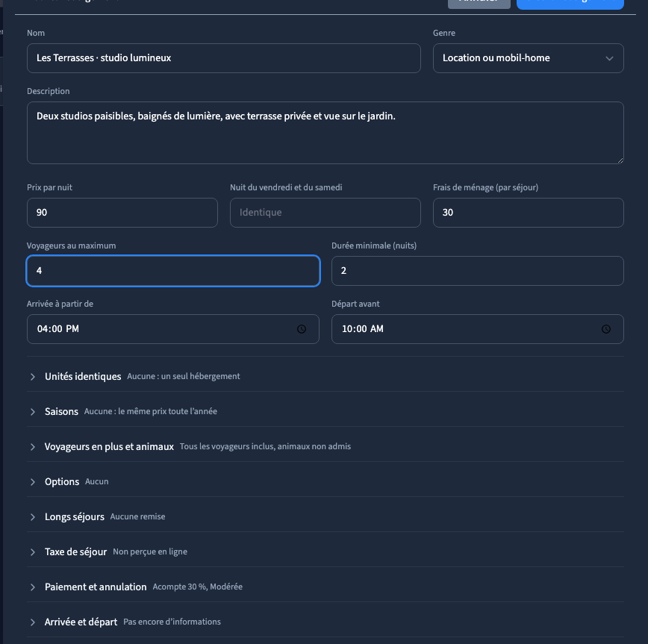Expand Voyageurs en plus et animaux
Viewport: 648px width, 644px height.
click(325, 446)
